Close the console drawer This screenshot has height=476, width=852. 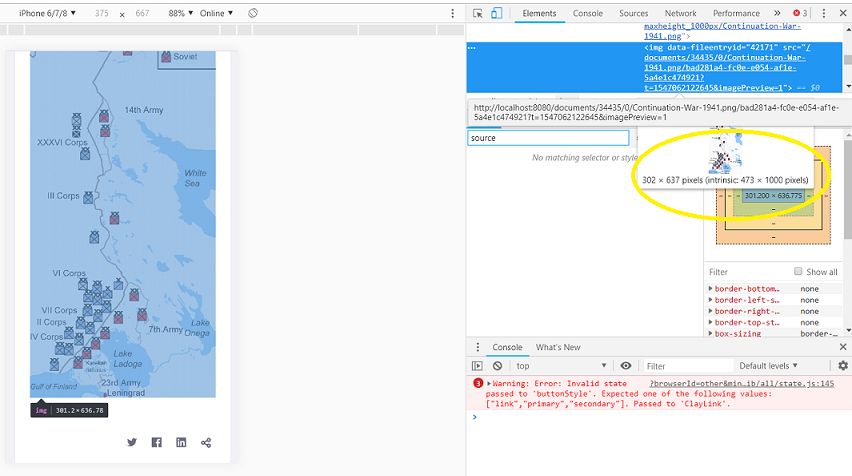pyautogui.click(x=843, y=347)
